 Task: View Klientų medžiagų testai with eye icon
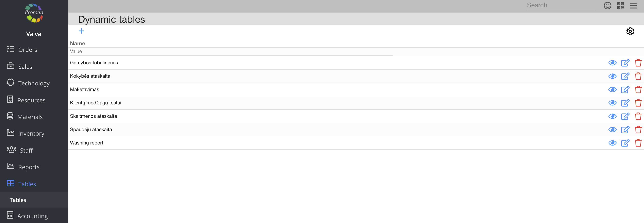pyautogui.click(x=612, y=103)
